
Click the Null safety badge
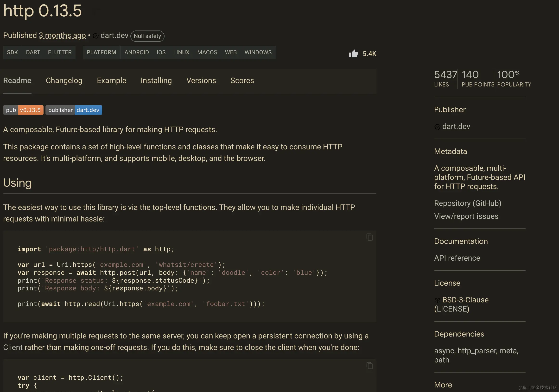coord(147,36)
